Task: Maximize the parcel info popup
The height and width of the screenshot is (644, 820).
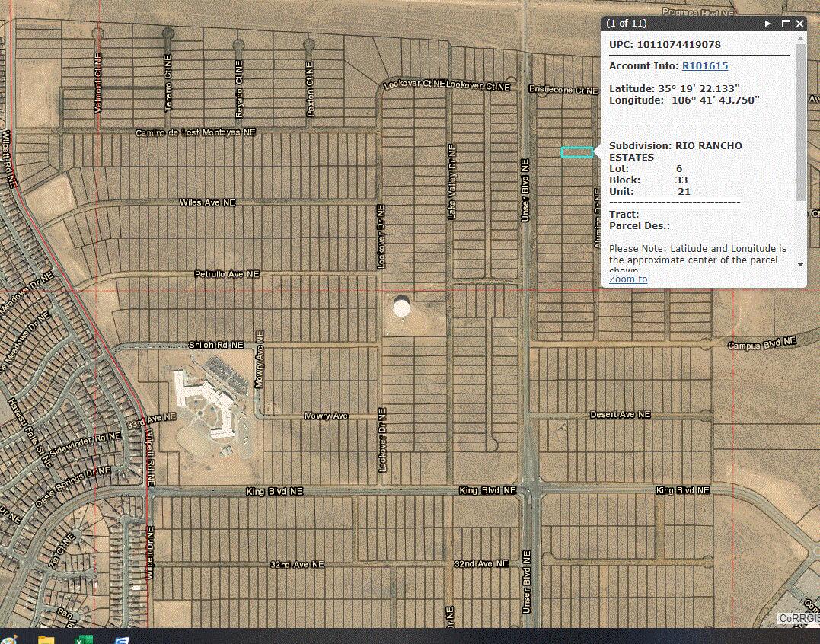Action: 786,24
